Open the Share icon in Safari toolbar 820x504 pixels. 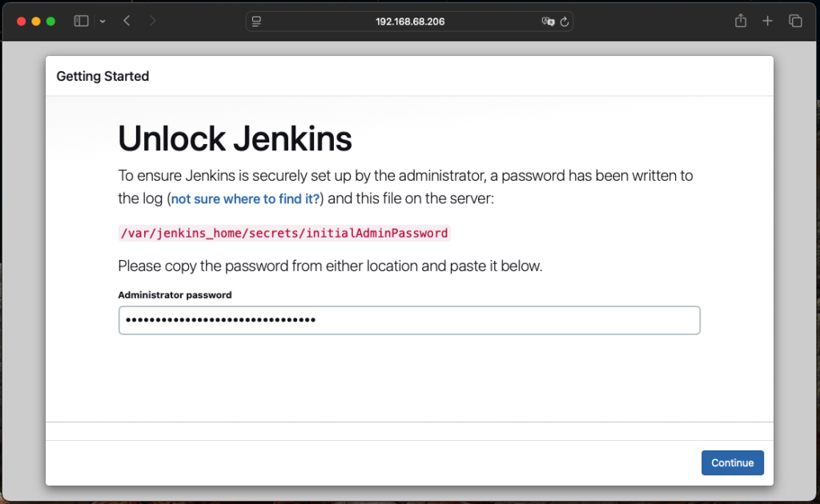coord(741,21)
